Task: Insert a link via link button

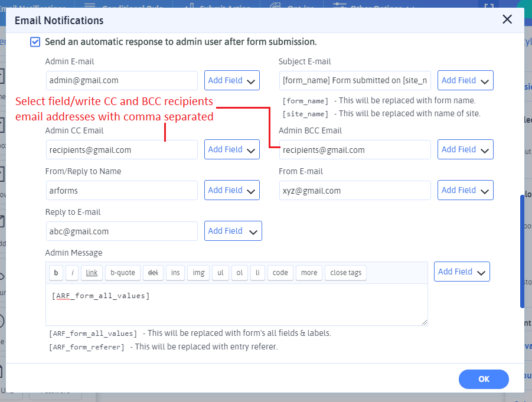Action: click(x=92, y=273)
